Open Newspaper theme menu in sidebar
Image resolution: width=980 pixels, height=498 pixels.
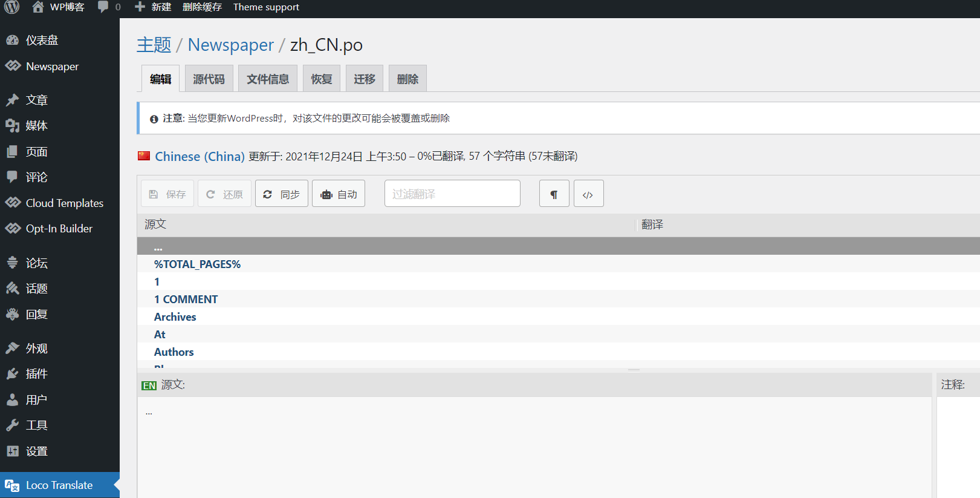click(x=60, y=66)
